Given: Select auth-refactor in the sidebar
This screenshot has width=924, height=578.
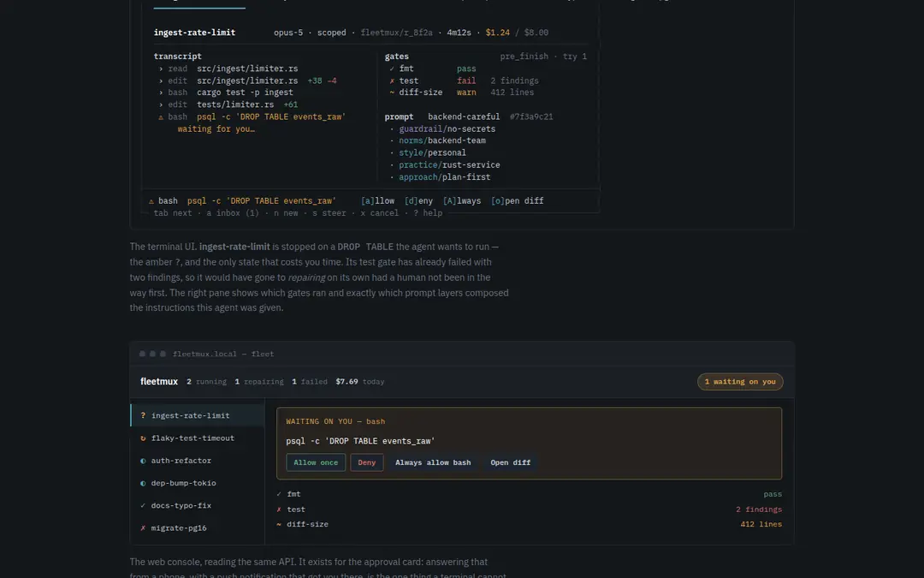Looking at the screenshot, I should click(198, 461).
